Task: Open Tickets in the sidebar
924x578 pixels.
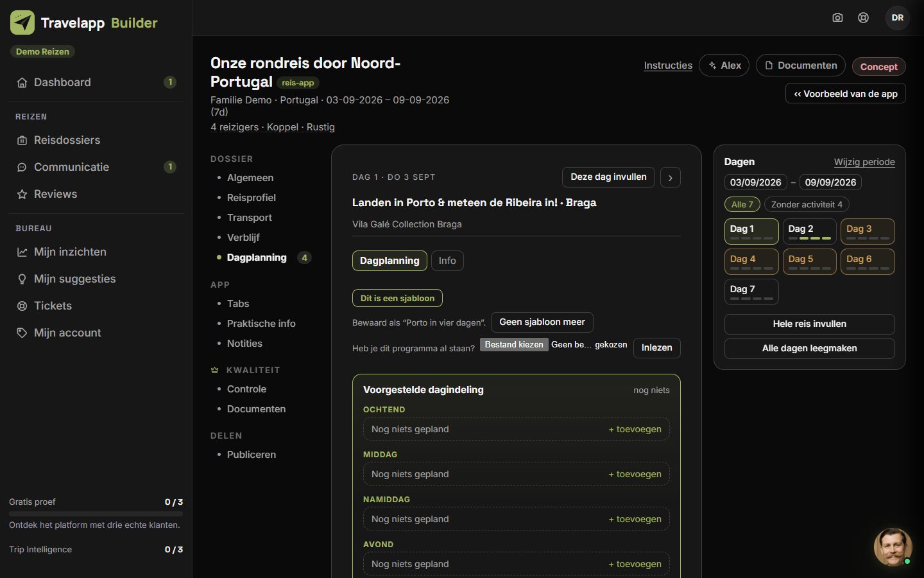Action: [x=96, y=306]
